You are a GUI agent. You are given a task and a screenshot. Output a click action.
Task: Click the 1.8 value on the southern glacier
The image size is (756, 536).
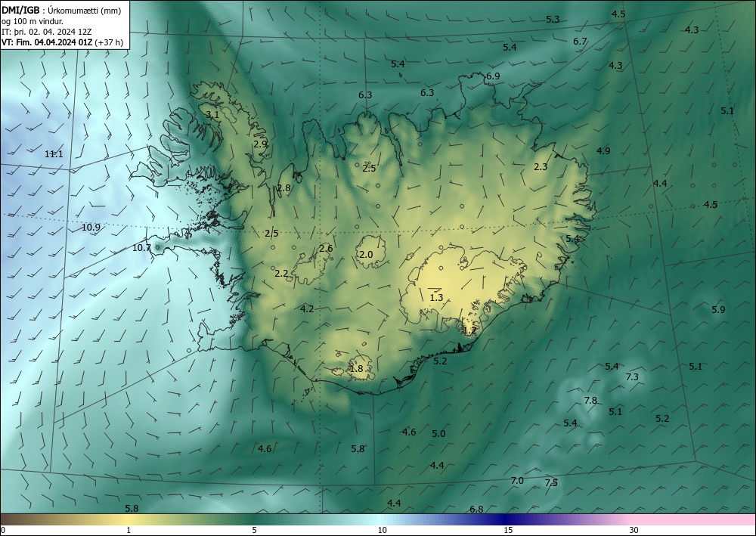coord(356,369)
